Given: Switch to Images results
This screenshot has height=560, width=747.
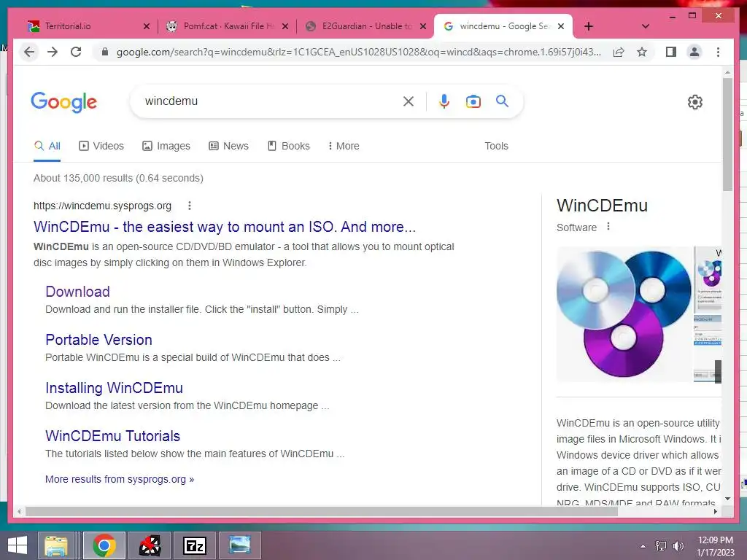Looking at the screenshot, I should 166,146.
